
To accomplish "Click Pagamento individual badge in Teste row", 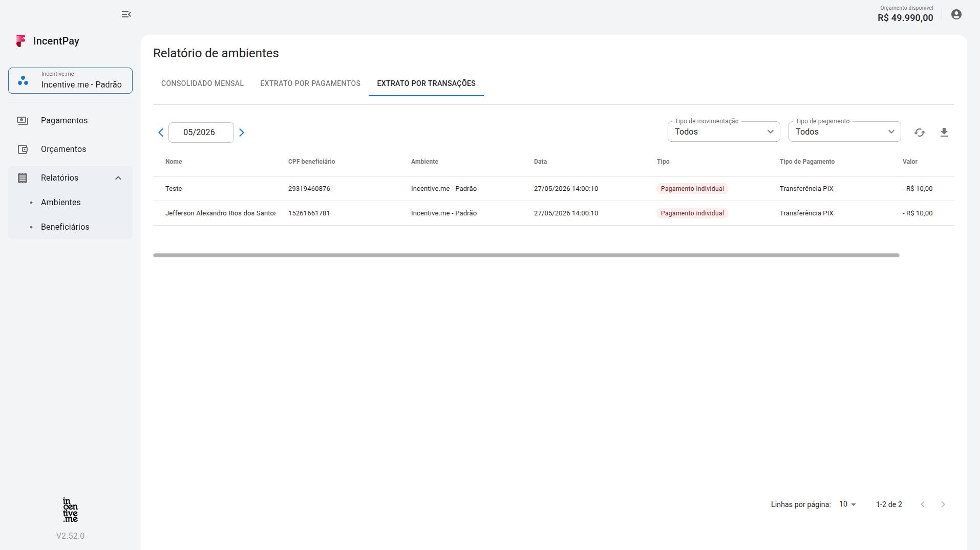I will tap(692, 189).
